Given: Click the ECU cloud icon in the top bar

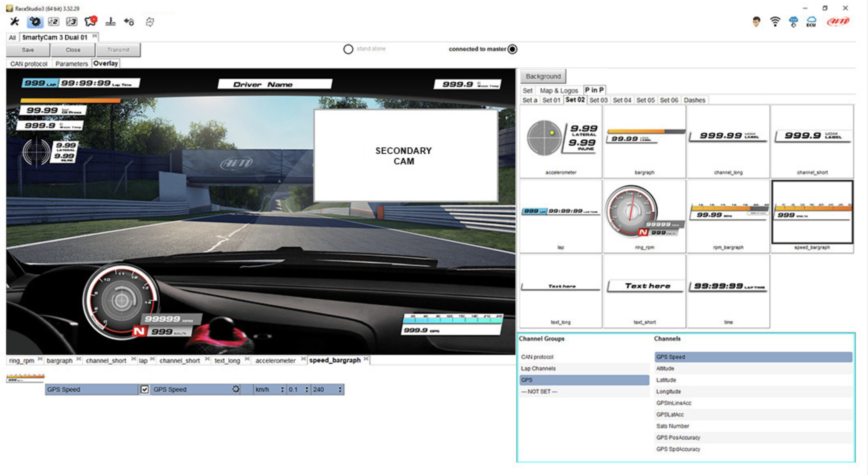Looking at the screenshot, I should (x=811, y=22).
